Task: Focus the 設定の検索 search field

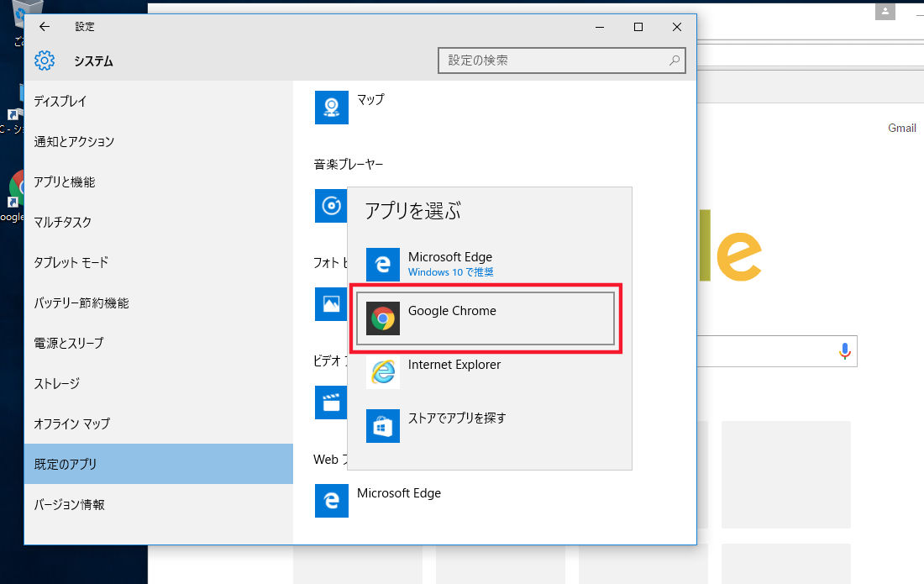Action: (x=562, y=61)
